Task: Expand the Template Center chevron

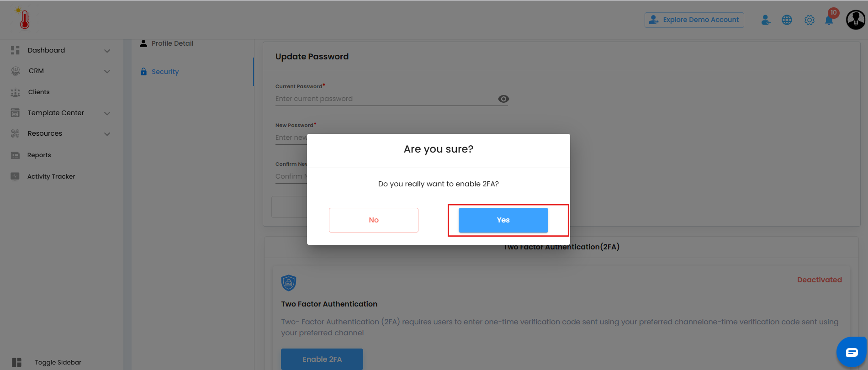Action: tap(107, 113)
